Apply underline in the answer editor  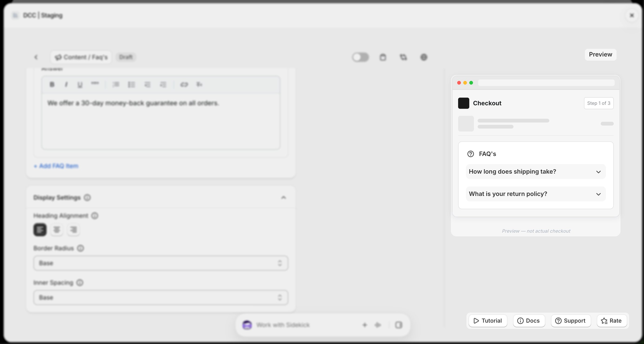click(x=80, y=85)
